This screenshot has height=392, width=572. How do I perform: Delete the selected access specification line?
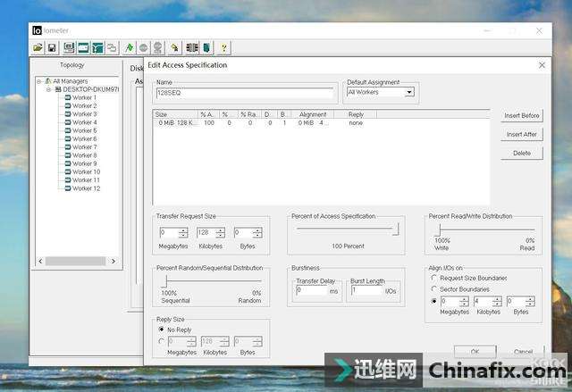tap(522, 154)
